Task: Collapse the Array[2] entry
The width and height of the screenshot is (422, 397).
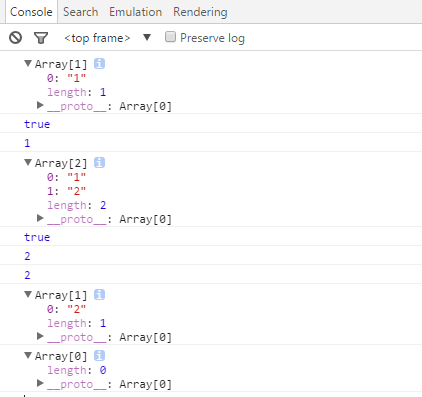Action: [x=28, y=162]
